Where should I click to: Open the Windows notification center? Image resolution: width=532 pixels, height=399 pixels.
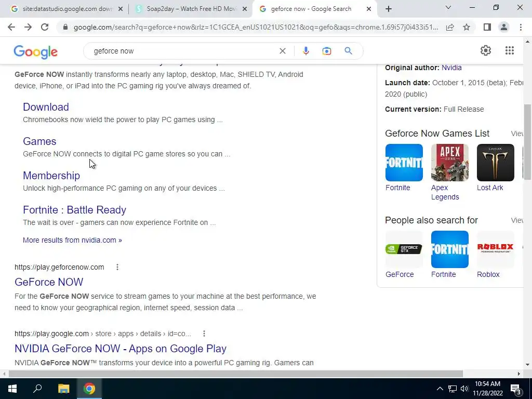516,389
